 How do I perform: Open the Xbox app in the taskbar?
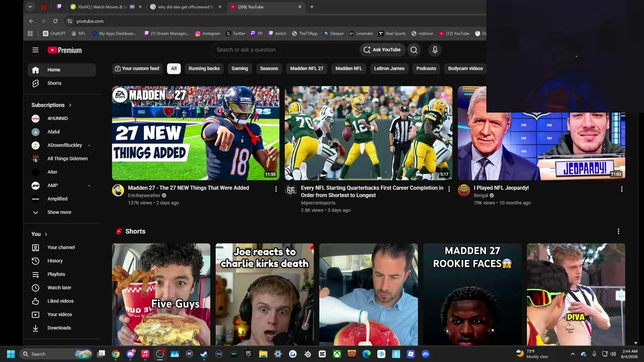pos(337,354)
